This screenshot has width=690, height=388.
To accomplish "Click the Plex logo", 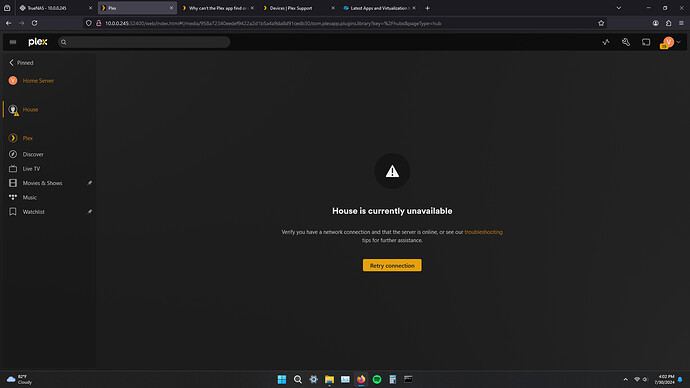I will (x=38, y=42).
